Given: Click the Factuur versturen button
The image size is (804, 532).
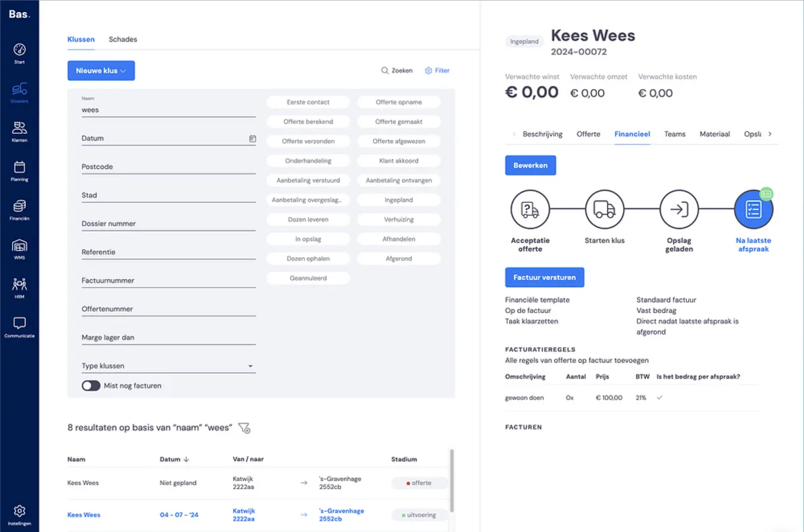Looking at the screenshot, I should tap(545, 277).
